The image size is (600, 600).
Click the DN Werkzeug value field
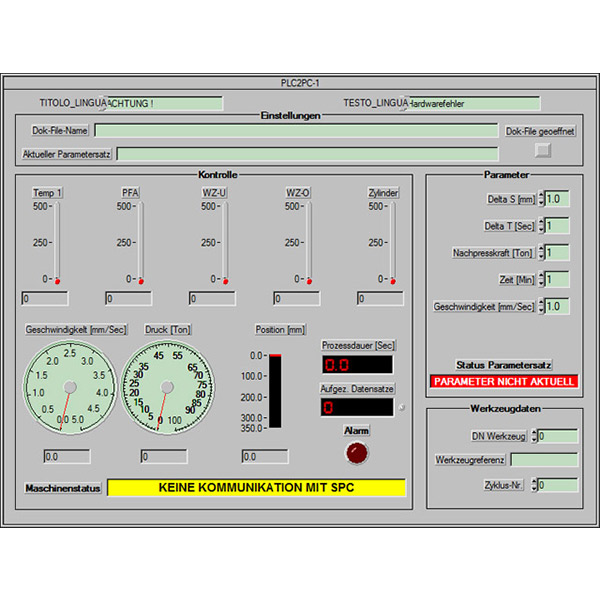(558, 436)
